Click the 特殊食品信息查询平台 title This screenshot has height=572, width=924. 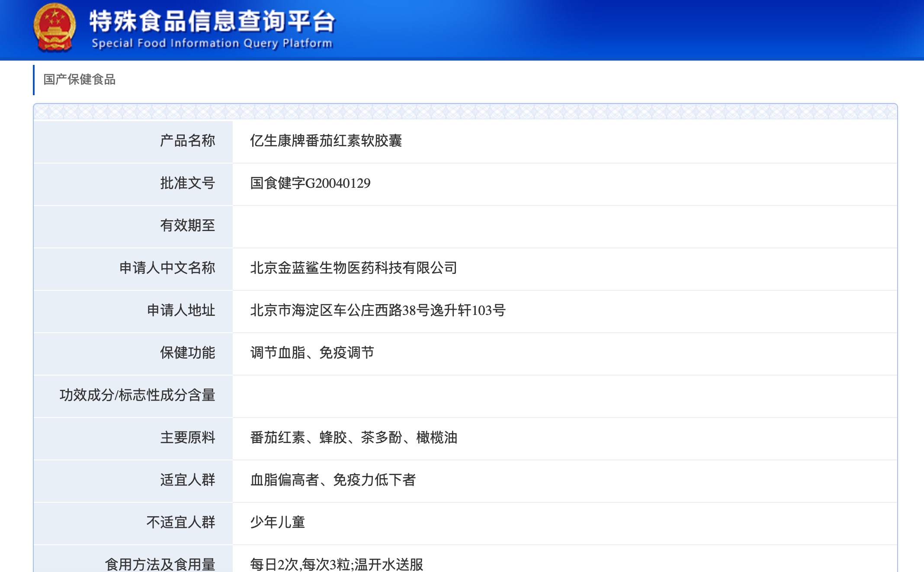click(x=212, y=21)
